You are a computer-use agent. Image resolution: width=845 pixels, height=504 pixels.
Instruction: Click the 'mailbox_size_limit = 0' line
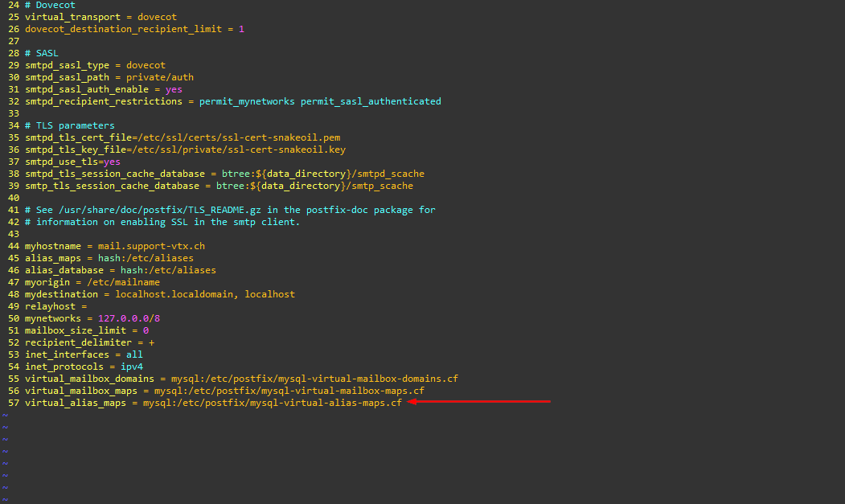[87, 330]
